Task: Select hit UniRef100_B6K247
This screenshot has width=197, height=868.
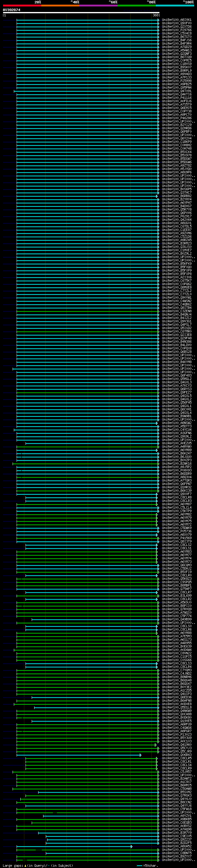Action: point(176,453)
